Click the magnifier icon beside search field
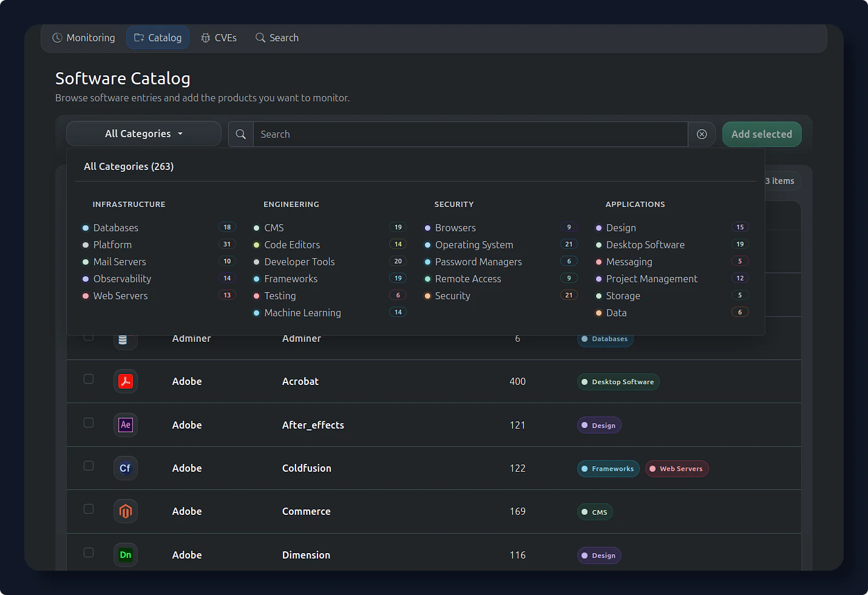This screenshot has height=595, width=868. 241,134
